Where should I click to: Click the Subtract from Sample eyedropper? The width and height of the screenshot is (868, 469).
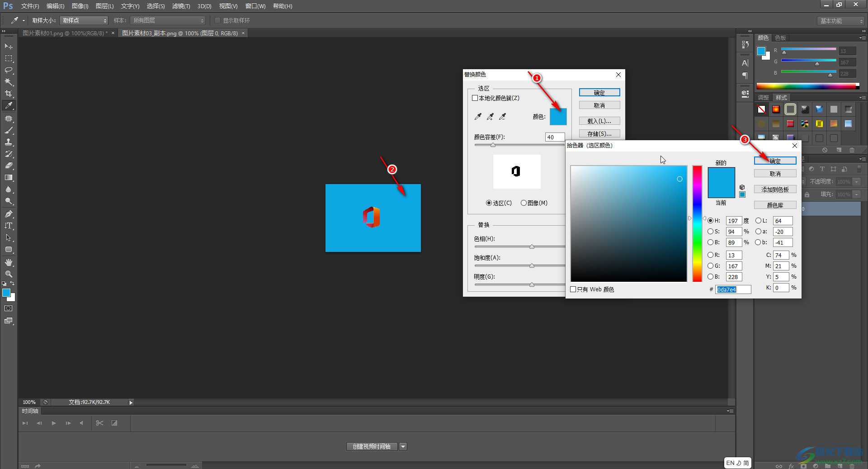pos(502,117)
